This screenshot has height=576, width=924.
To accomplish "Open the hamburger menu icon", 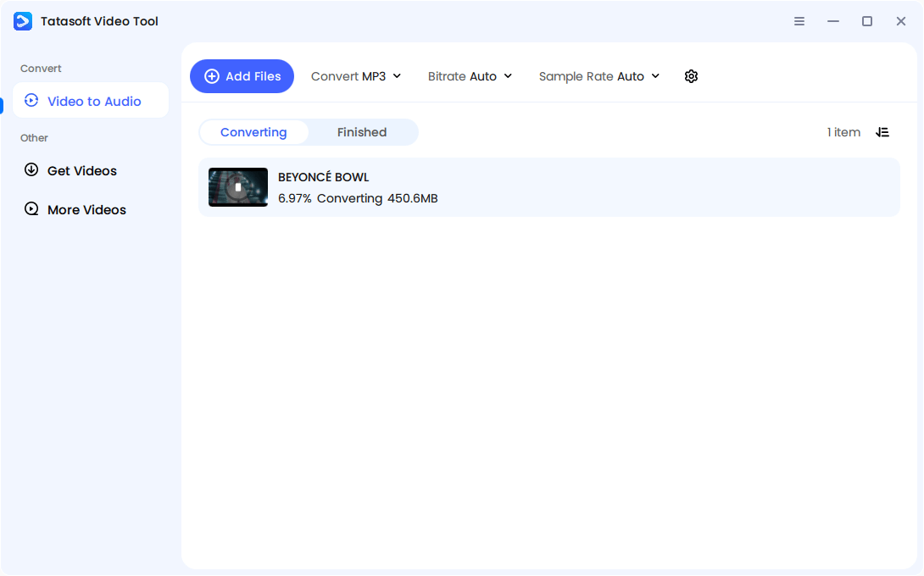I will 799,20.
